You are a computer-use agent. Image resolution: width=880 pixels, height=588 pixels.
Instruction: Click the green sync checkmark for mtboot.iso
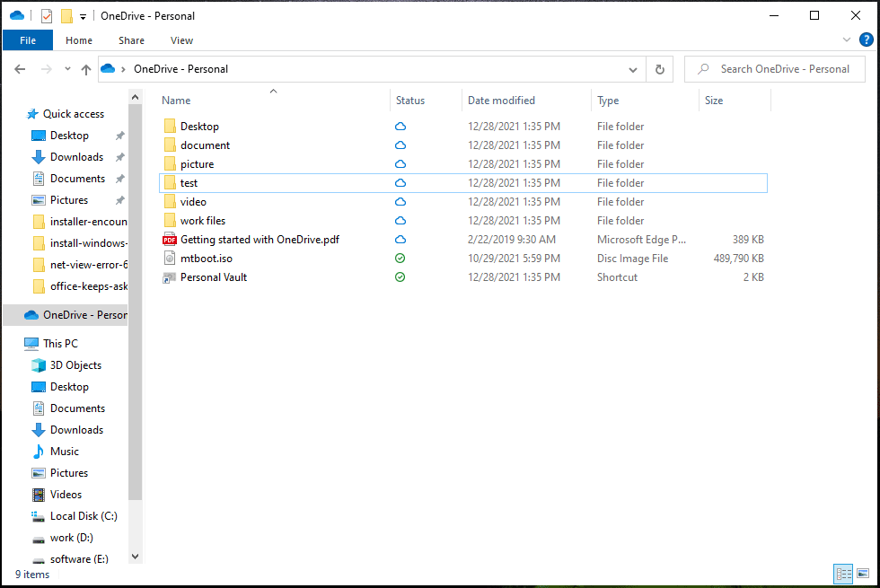400,258
